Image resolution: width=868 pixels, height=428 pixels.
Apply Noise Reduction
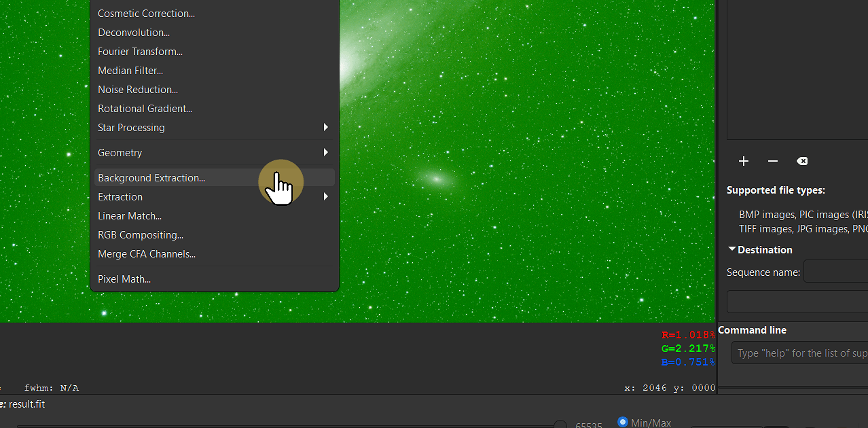(138, 89)
